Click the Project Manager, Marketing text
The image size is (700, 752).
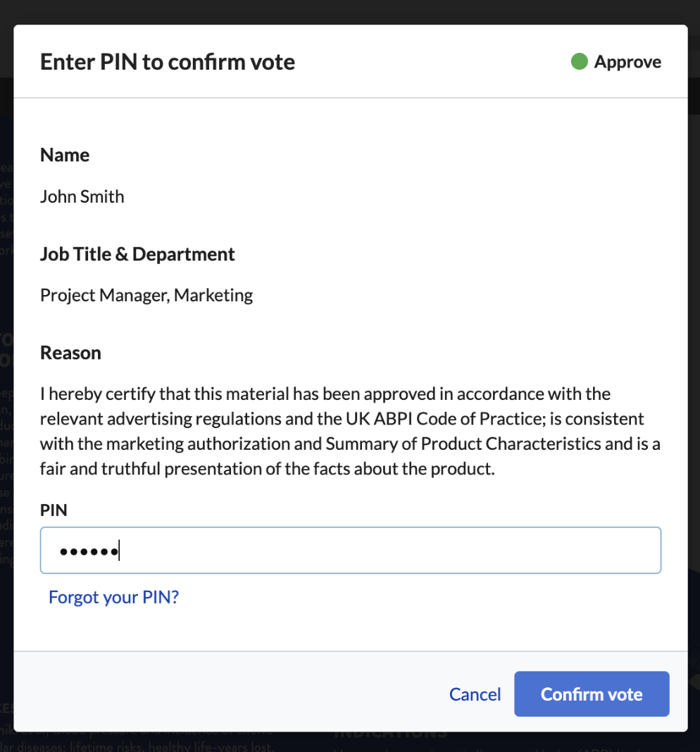tap(146, 296)
